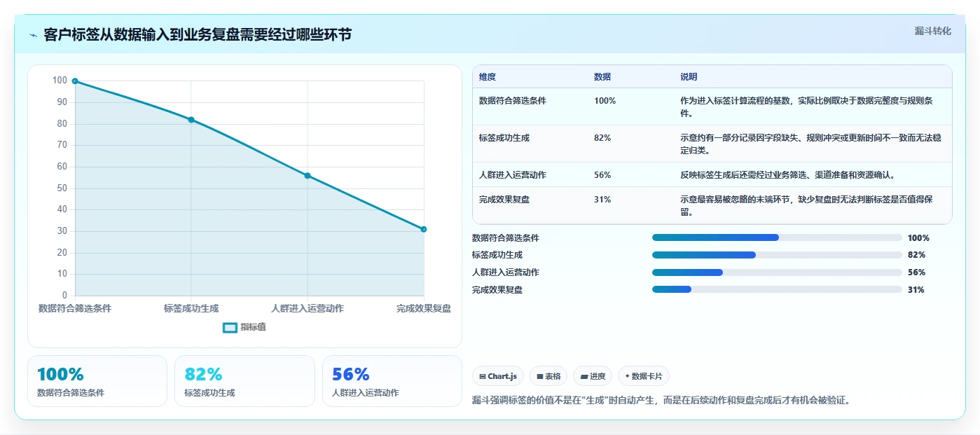Click the 指标值 legend label
This screenshot has width=980, height=435.
pyautogui.click(x=253, y=327)
